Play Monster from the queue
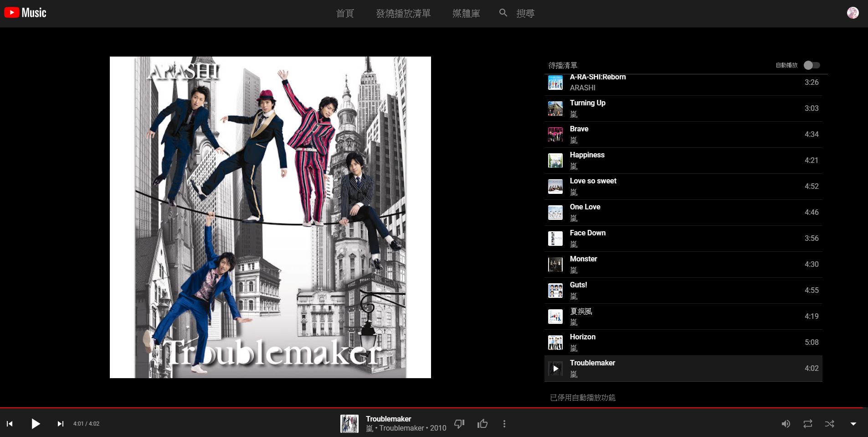868x437 pixels. [x=683, y=265]
